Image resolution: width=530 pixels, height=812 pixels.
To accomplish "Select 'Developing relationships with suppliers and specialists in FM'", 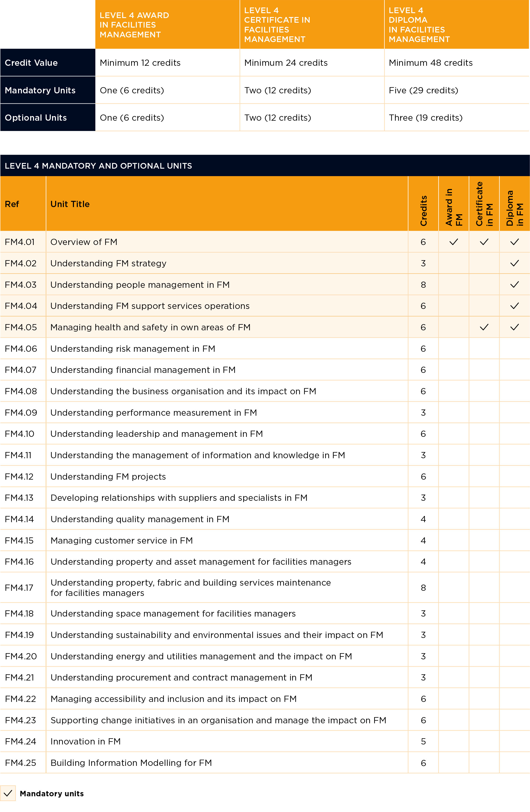I will pos(179,498).
